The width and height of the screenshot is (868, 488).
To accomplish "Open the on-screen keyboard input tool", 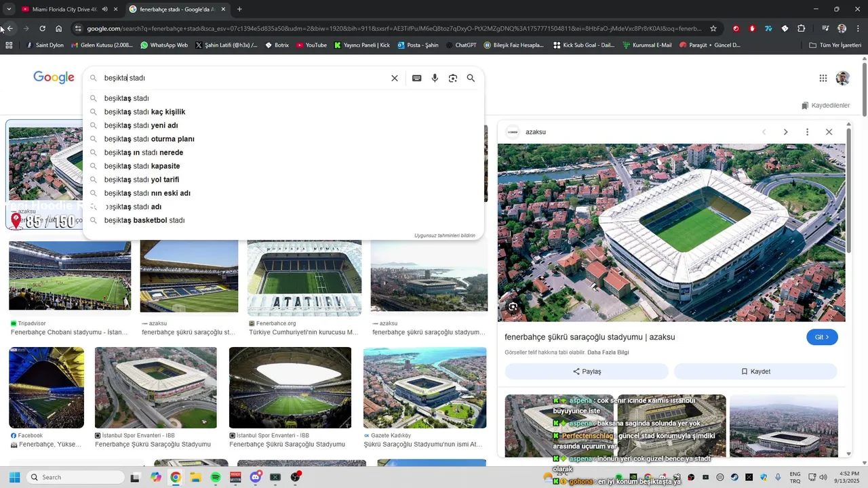I will tap(417, 78).
